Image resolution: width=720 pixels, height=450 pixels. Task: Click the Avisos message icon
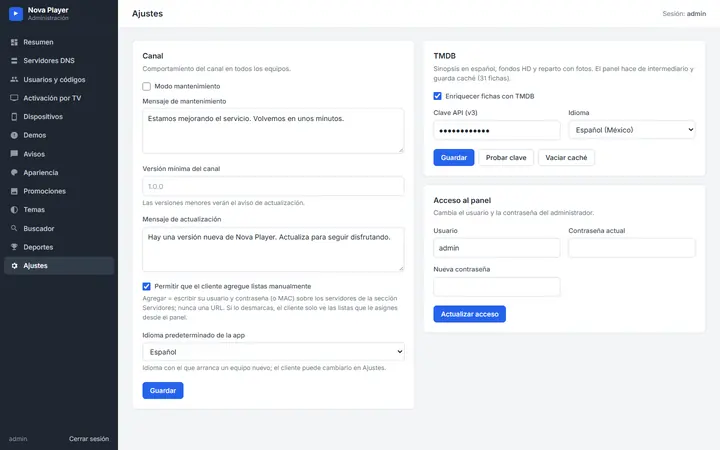click(x=14, y=154)
